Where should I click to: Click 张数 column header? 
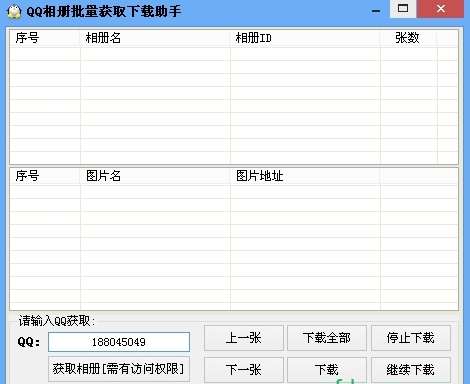click(x=409, y=38)
